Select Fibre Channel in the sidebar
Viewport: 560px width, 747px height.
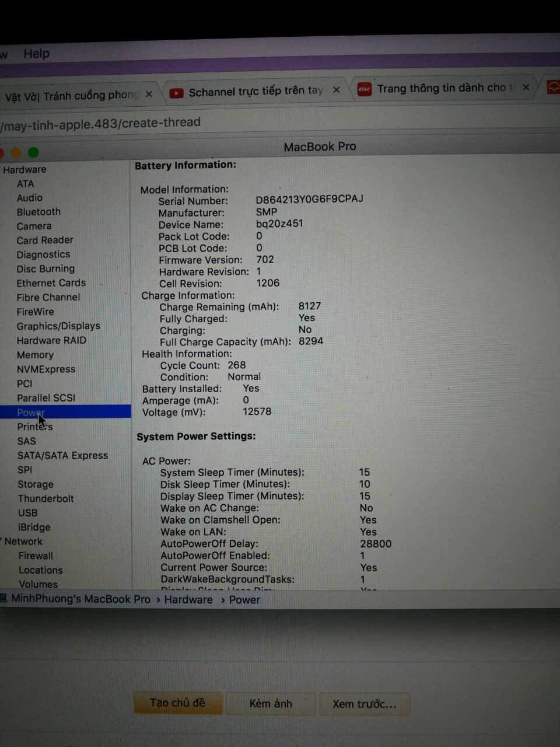[48, 297]
